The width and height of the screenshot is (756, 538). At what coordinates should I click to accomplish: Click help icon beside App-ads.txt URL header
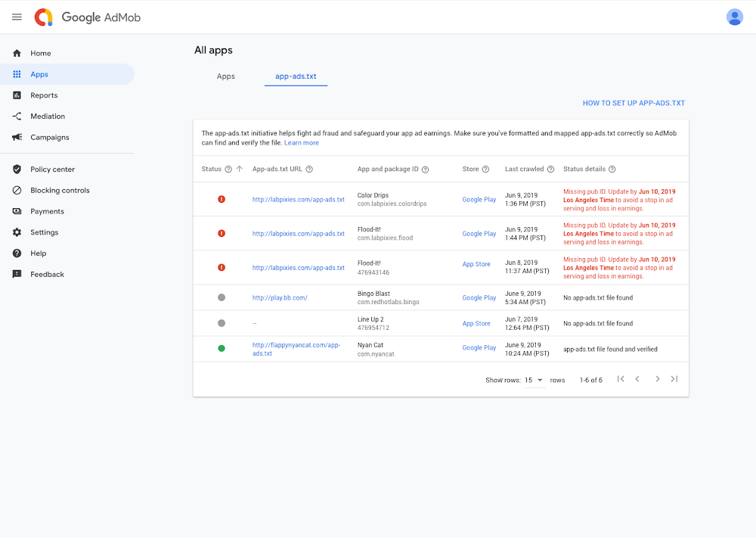309,169
